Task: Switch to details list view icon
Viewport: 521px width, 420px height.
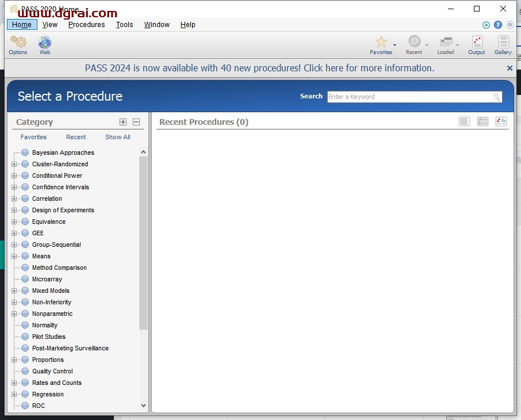Action: [482, 122]
